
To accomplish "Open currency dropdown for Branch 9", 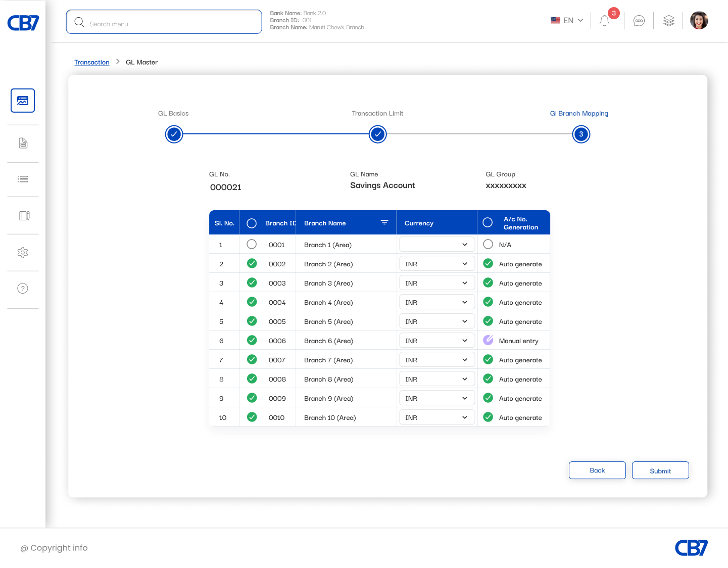I will pos(437,398).
